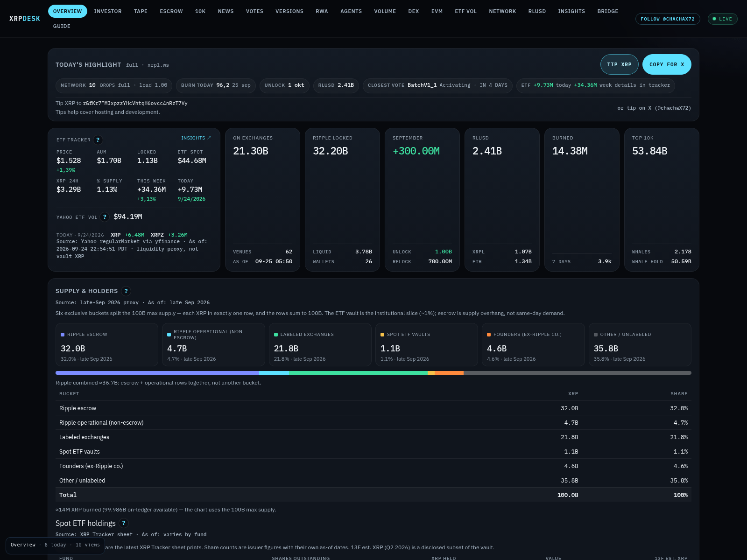Click the Tip XRP button
Screen dimensions: 747x560
point(620,64)
